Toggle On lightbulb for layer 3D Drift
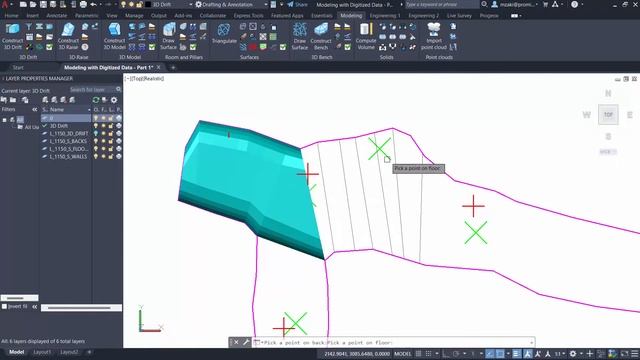Viewport: 640px width, 360px height. [x=96, y=126]
